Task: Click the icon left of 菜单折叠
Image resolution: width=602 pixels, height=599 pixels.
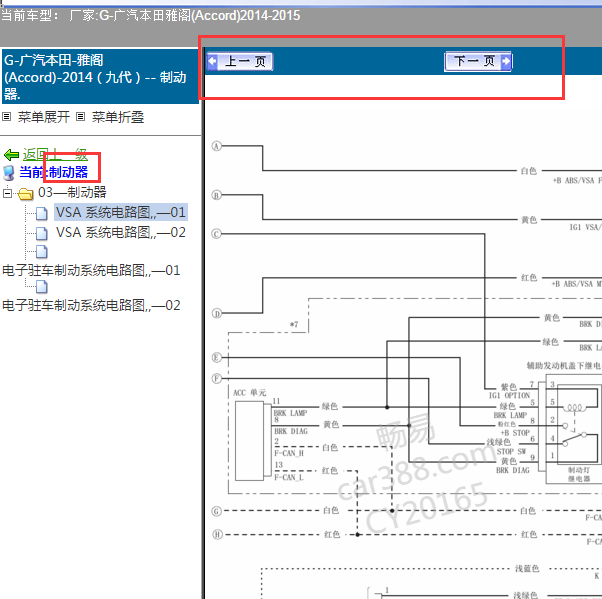Action: (80, 116)
